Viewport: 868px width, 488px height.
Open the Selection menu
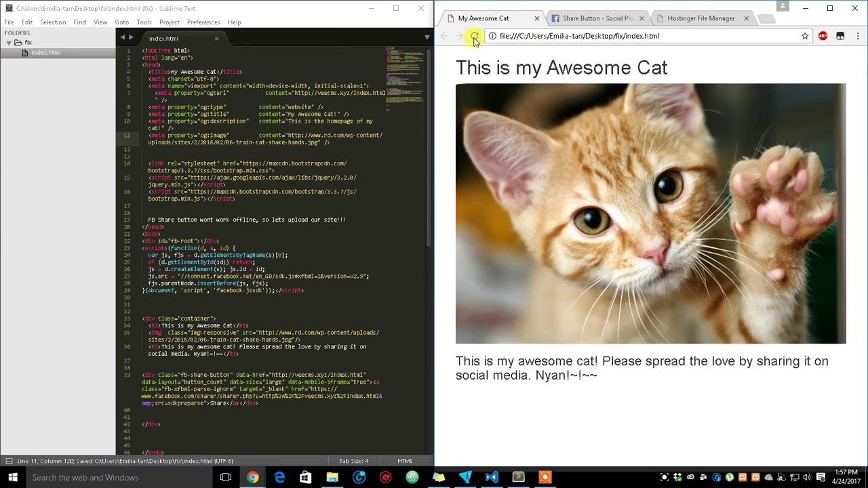coord(52,22)
